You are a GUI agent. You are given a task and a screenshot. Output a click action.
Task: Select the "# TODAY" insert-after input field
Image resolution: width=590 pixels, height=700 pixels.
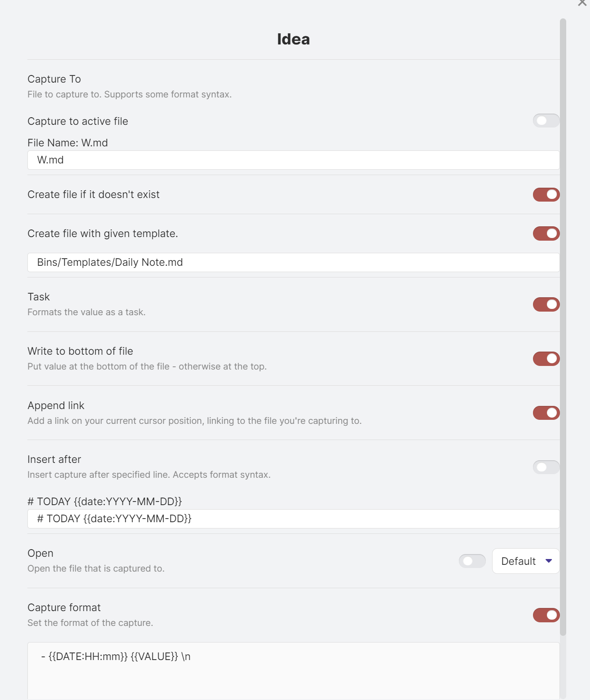click(292, 519)
